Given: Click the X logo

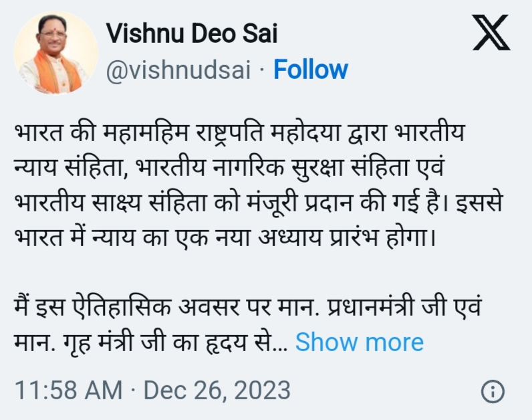Looking at the screenshot, I should tap(491, 33).
